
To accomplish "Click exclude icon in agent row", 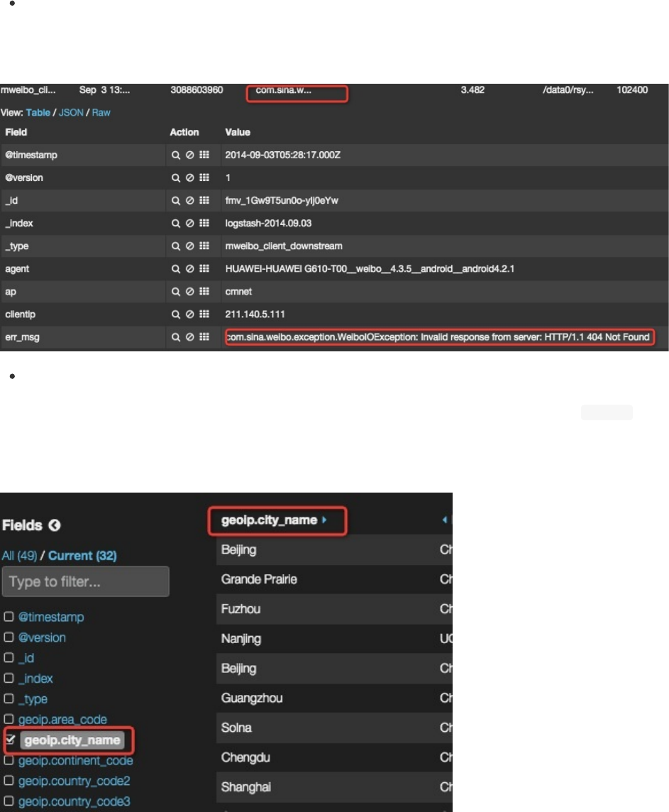I will tap(190, 269).
